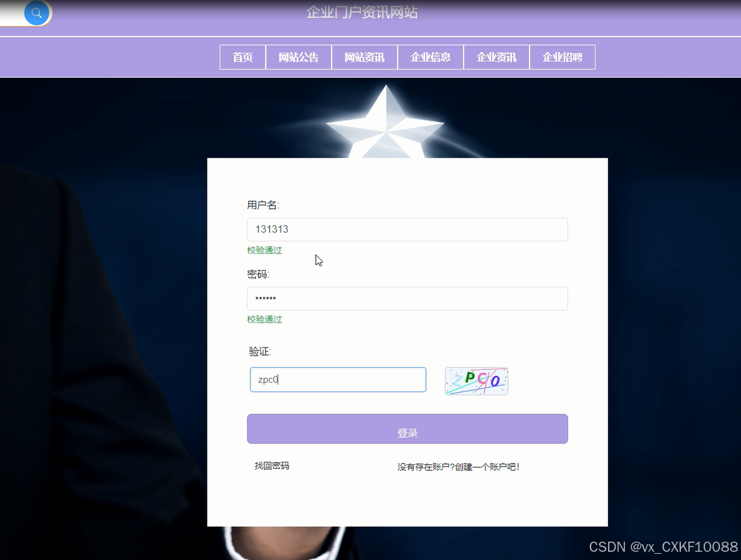The width and height of the screenshot is (741, 560).
Task: Select the 企业信息 menu item
Action: (x=430, y=57)
